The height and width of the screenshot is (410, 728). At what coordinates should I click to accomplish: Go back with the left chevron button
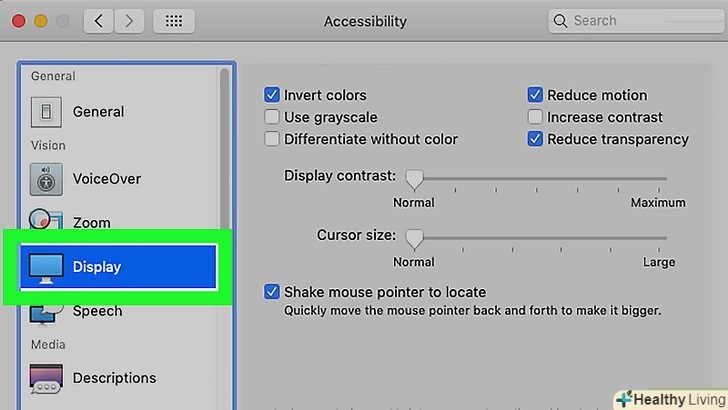(98, 21)
